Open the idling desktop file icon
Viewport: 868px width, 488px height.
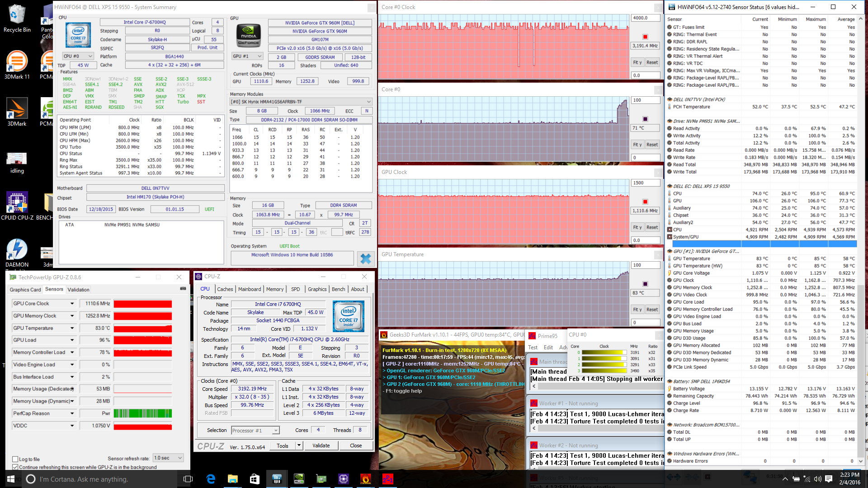pyautogui.click(x=17, y=162)
